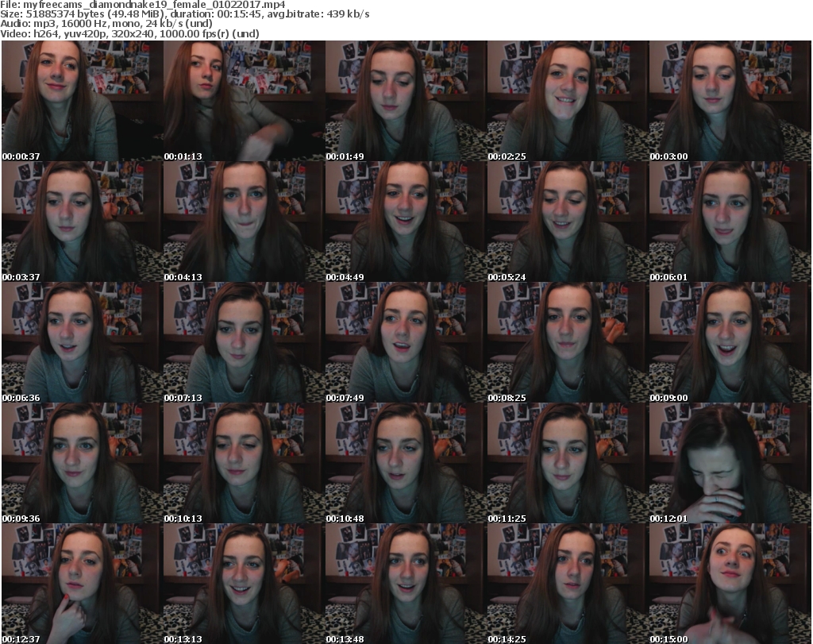813x644 pixels.
Task: Select the frame stamped 00:07:49
Action: (x=406, y=343)
